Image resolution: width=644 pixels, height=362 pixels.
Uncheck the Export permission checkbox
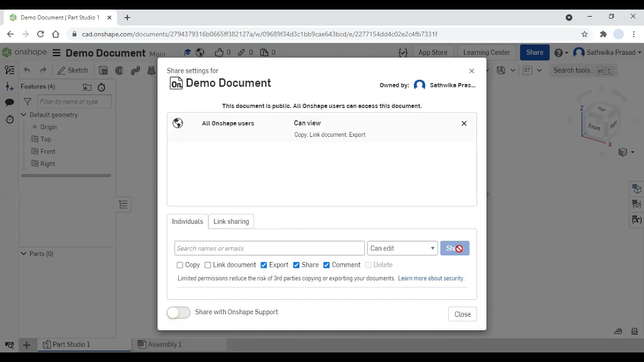point(264,265)
